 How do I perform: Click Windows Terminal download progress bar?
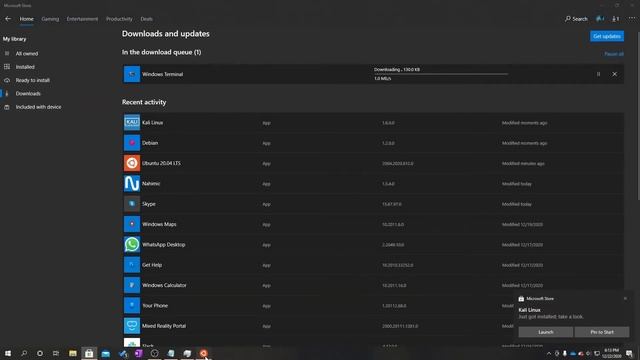click(441, 74)
